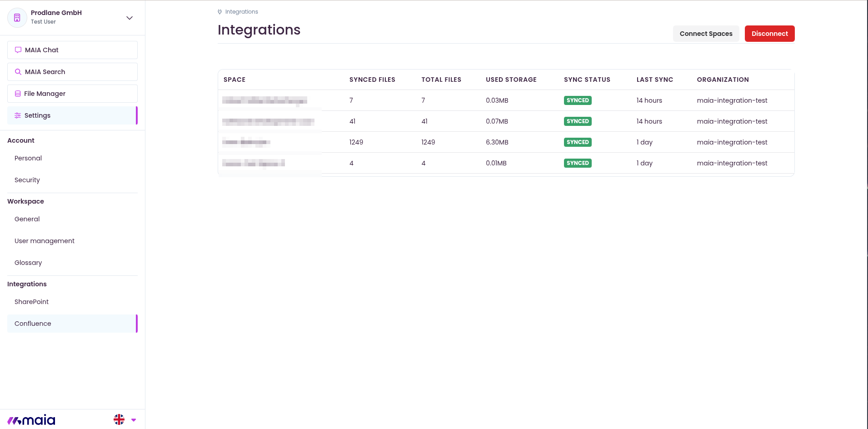
Task: Click the UK flag language icon
Action: tap(119, 419)
